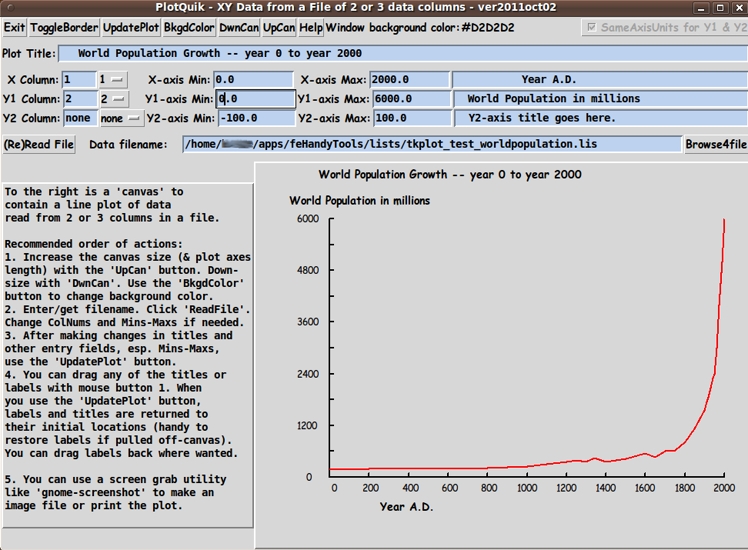The image size is (748, 550).
Task: Open the Y1 Column number dropdown
Action: pos(113,99)
